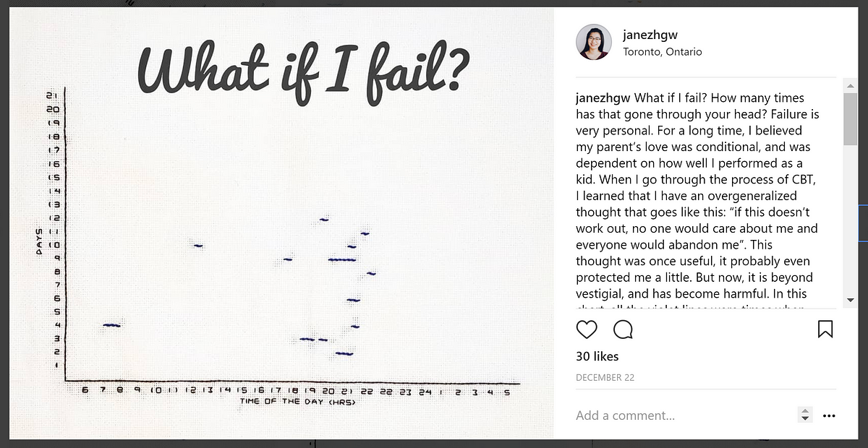The image size is (868, 448).
Task: Click the comment speech bubble icon
Action: pos(623,329)
